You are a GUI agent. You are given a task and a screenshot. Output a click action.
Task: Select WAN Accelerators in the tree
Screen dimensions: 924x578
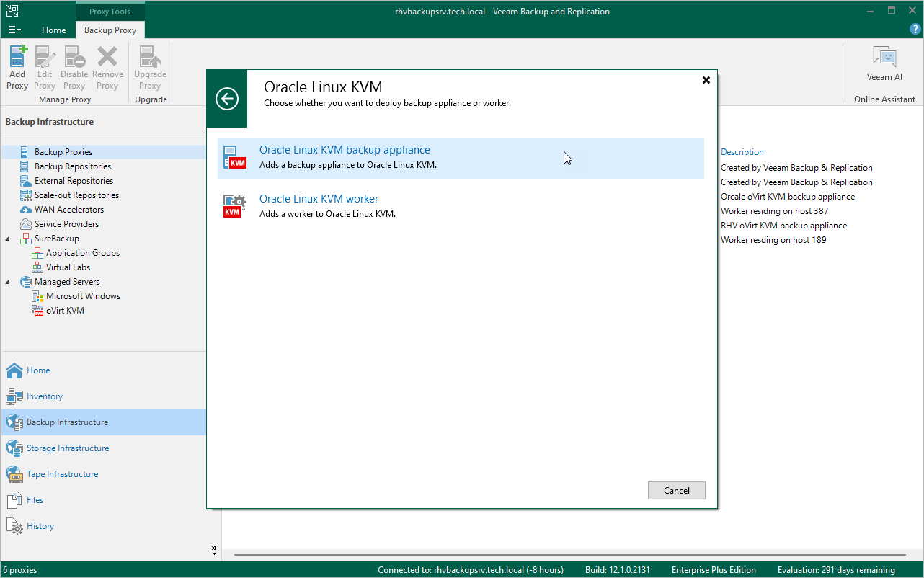(69, 210)
